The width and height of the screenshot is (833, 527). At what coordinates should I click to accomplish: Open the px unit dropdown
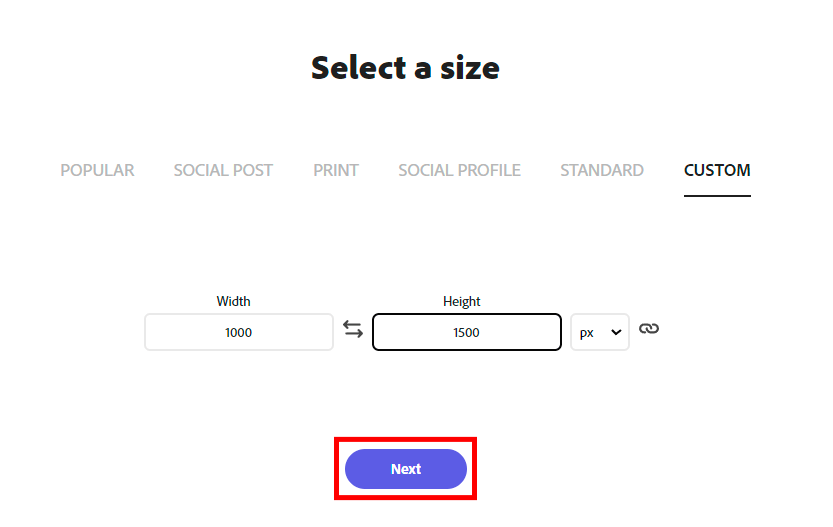point(599,332)
